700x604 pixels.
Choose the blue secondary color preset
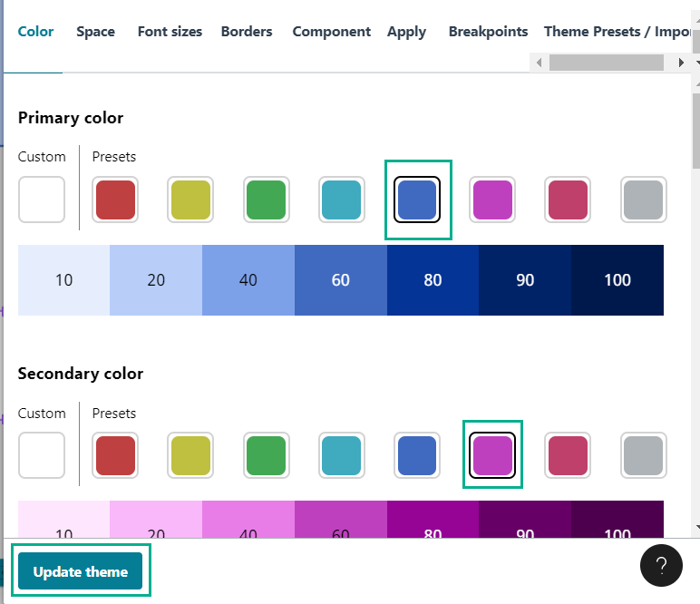(x=417, y=455)
